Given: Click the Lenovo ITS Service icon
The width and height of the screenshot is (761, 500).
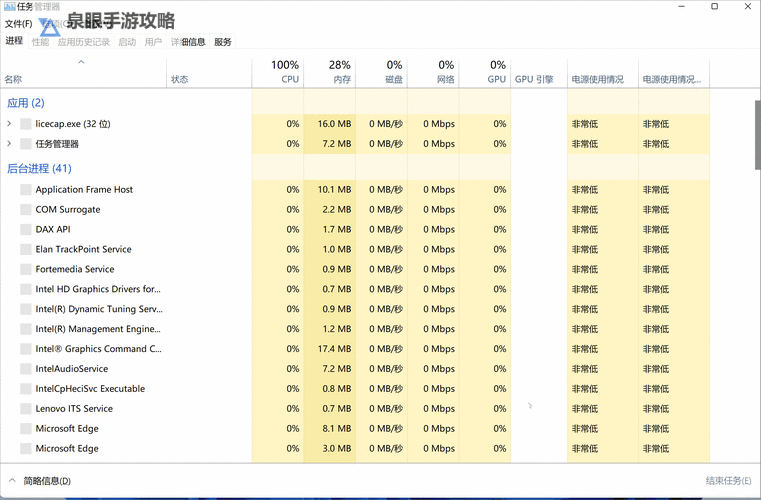Looking at the screenshot, I should coord(26,409).
